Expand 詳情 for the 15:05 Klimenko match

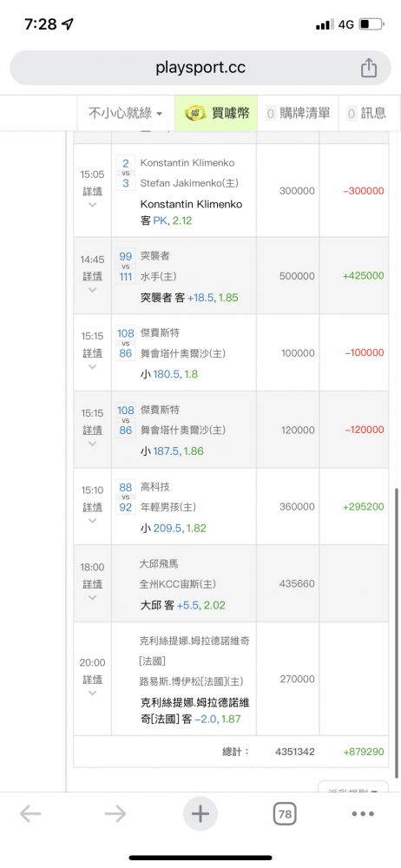[93, 192]
